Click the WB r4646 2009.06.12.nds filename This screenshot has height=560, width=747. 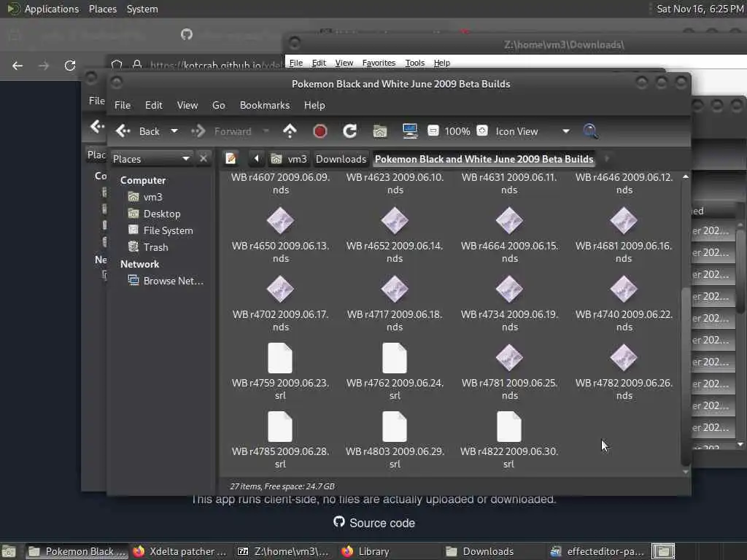[x=624, y=183]
